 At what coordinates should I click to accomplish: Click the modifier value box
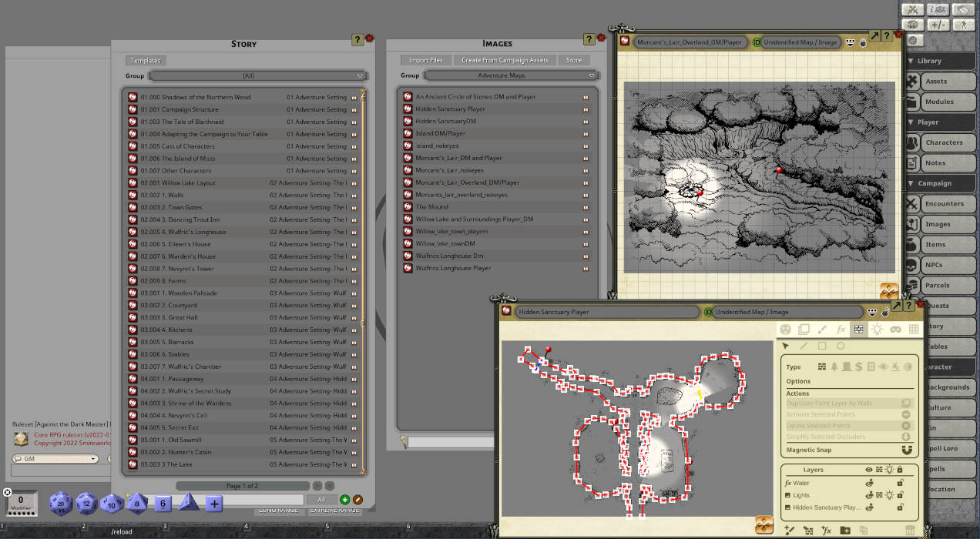coord(21,503)
